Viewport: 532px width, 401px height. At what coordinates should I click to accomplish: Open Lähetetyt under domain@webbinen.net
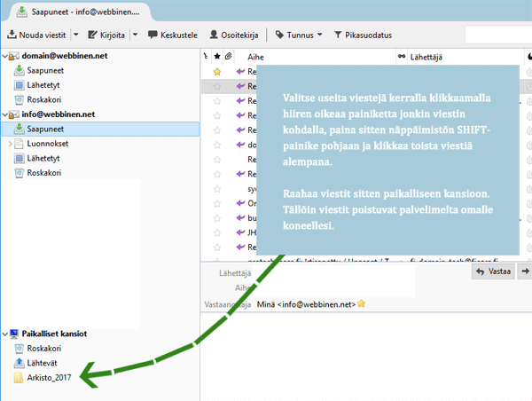coord(43,85)
